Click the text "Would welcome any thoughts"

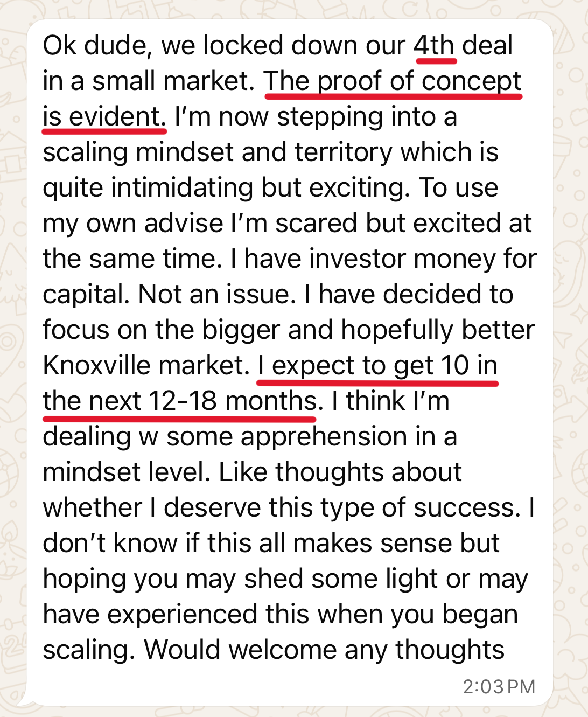click(x=324, y=650)
